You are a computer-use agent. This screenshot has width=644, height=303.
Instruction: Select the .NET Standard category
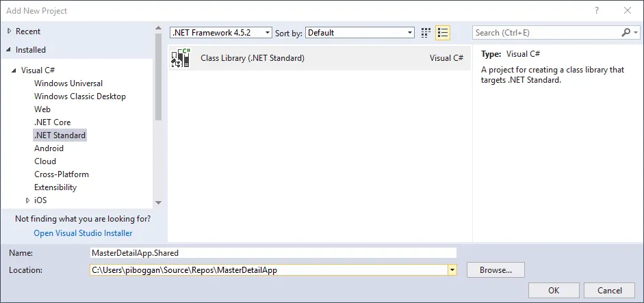60,135
